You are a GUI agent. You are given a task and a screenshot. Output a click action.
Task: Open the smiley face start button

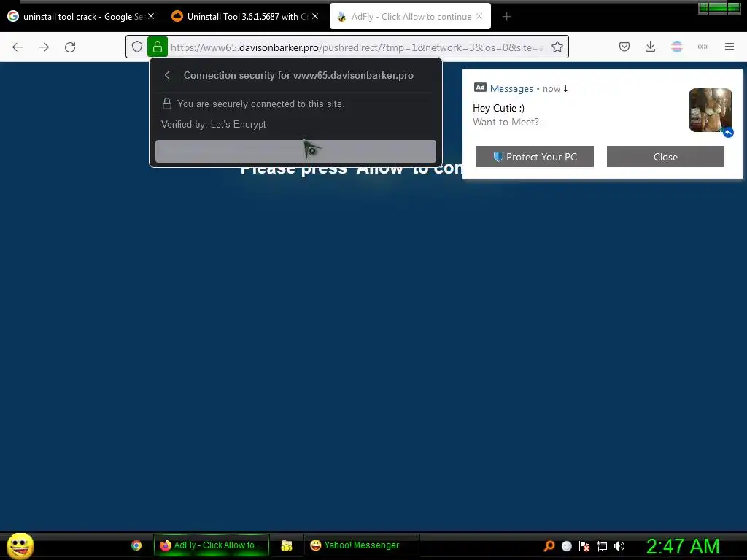(20, 545)
